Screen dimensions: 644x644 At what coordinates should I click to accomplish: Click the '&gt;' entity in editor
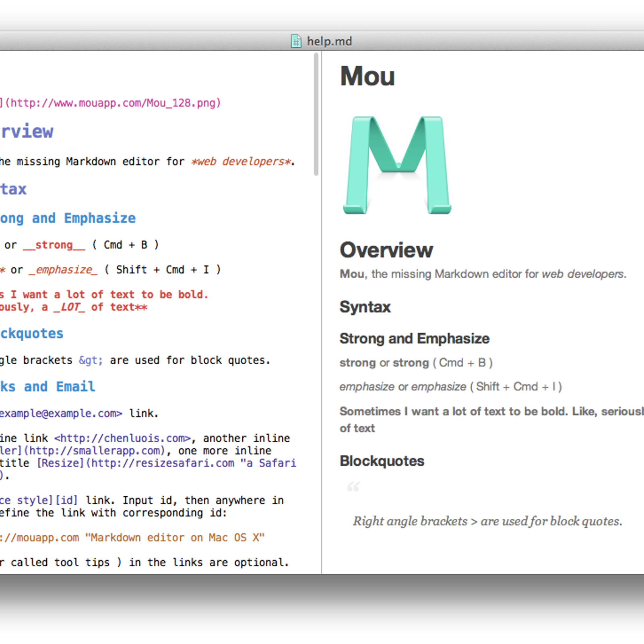(91, 360)
